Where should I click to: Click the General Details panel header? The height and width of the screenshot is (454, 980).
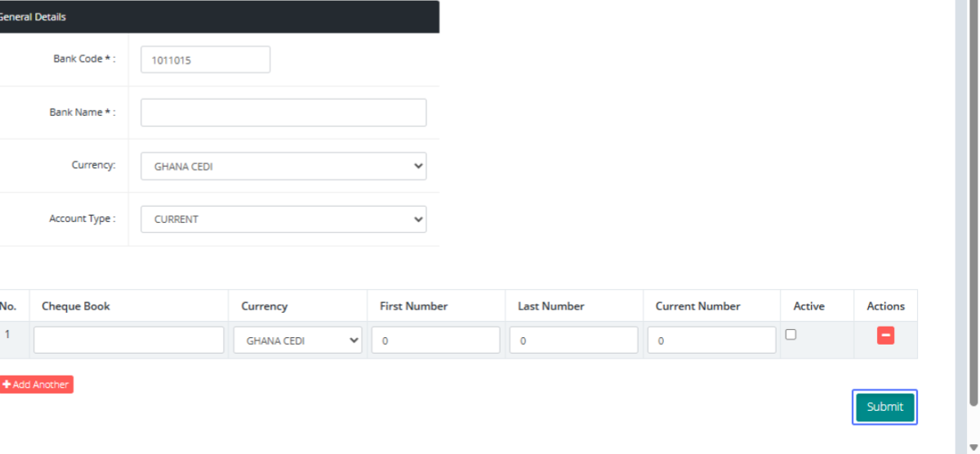coord(219,16)
